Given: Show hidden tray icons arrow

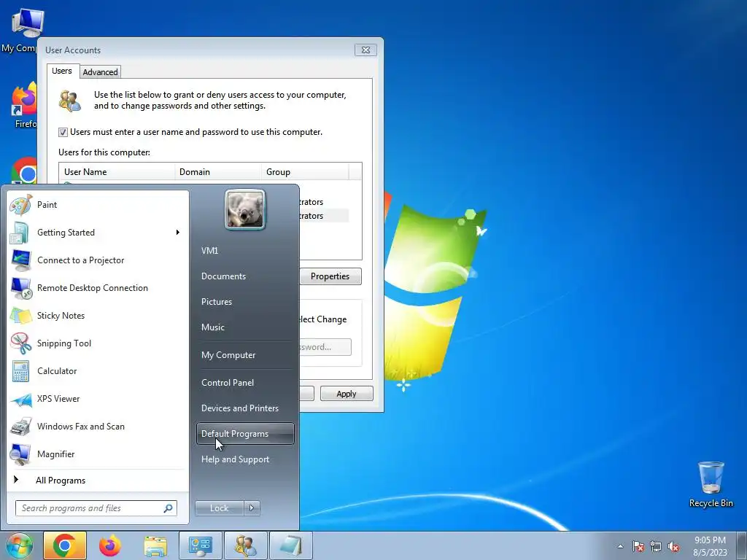Looking at the screenshot, I should point(620,546).
